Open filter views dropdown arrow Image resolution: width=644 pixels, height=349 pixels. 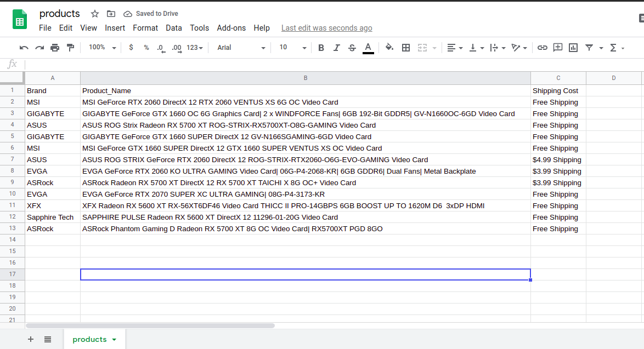(x=601, y=48)
